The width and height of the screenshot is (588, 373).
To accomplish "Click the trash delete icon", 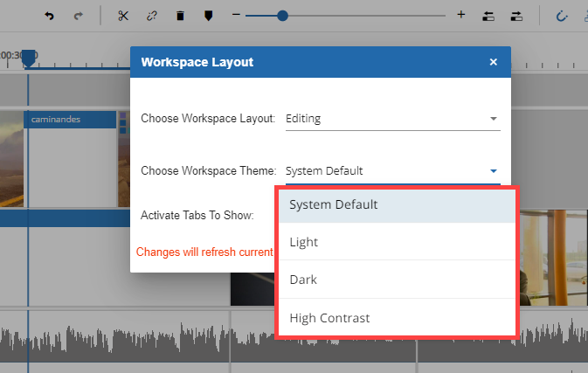I will coord(180,16).
